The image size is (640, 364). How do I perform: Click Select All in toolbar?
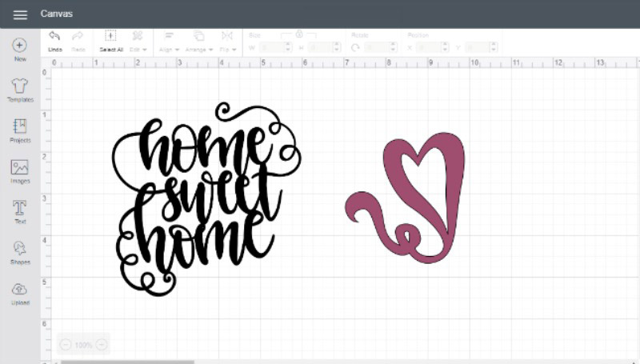click(111, 42)
